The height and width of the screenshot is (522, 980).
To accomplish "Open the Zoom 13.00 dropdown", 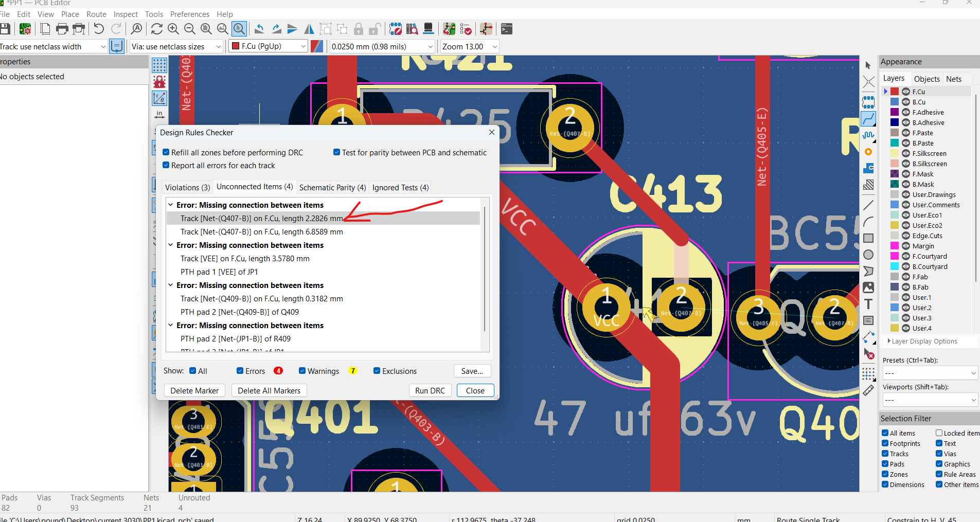I will [x=470, y=46].
